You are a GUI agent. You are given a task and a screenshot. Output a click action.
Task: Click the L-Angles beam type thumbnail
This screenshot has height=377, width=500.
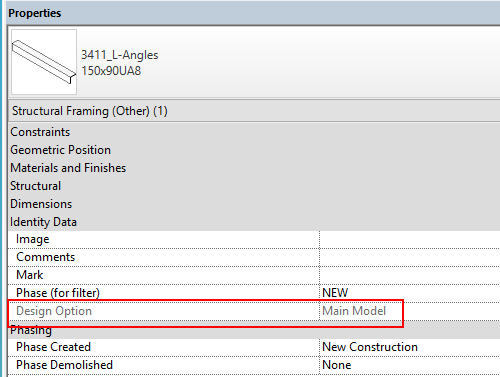[44, 62]
